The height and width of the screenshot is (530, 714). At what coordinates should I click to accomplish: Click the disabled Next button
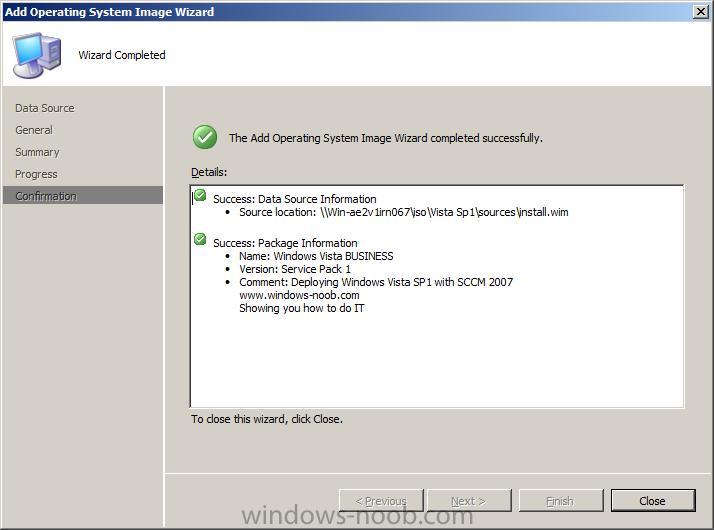469,500
